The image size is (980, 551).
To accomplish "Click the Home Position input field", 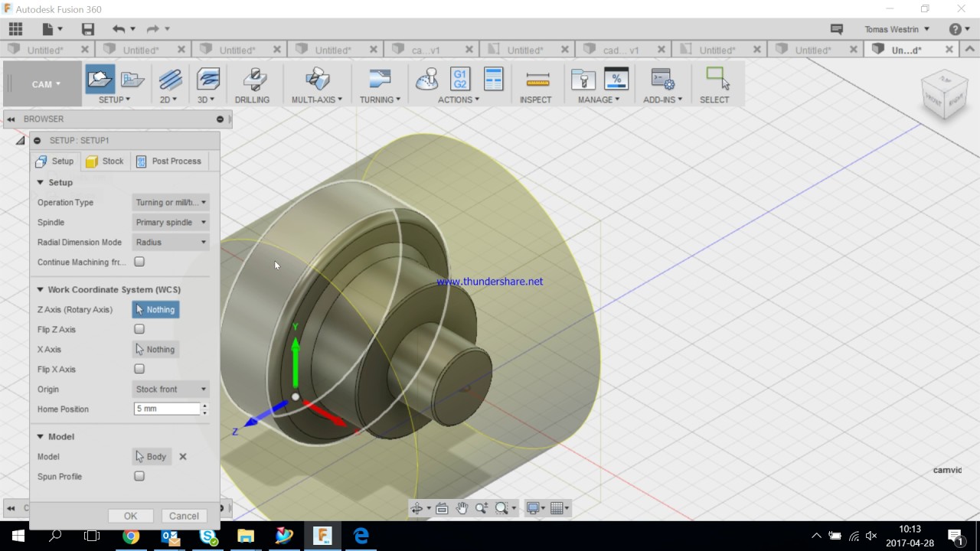I will point(167,409).
